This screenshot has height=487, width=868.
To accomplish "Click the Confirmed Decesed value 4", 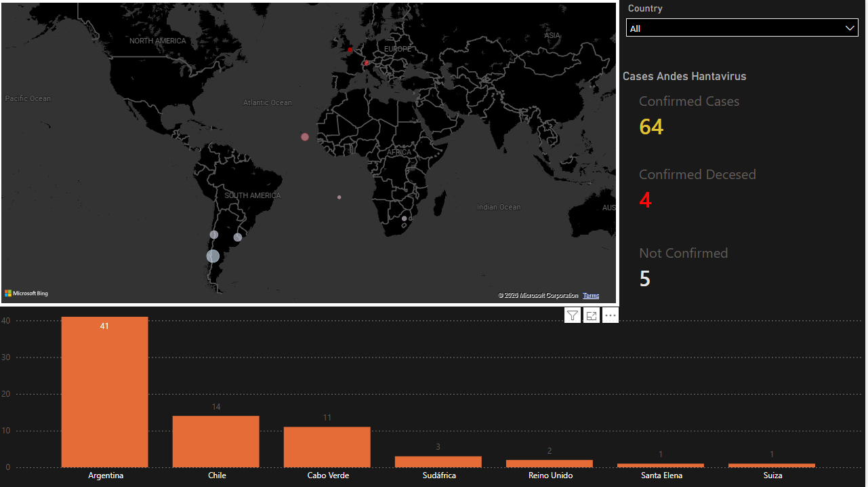I will (x=645, y=200).
